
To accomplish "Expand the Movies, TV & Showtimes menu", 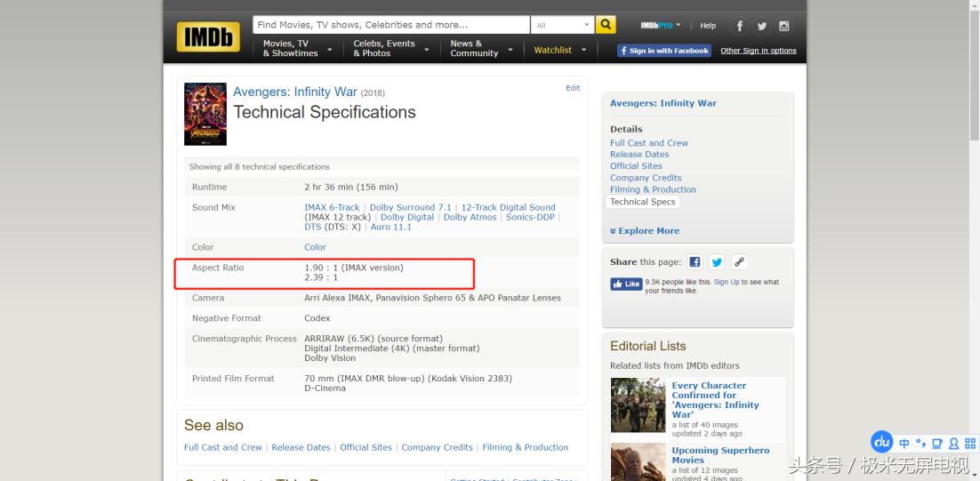I will coord(298,49).
